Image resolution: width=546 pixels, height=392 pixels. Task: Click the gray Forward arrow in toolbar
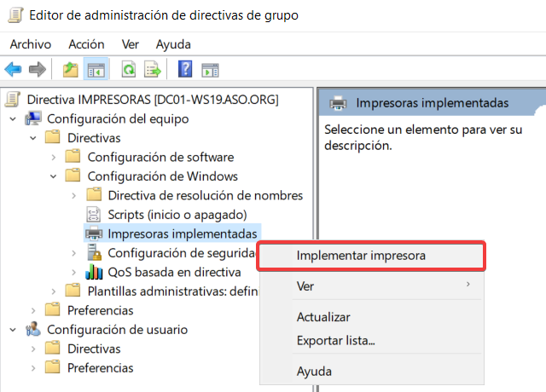pyautogui.click(x=37, y=69)
